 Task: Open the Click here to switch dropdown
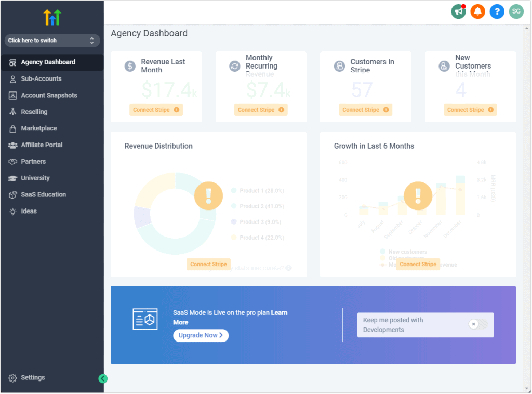tap(52, 41)
